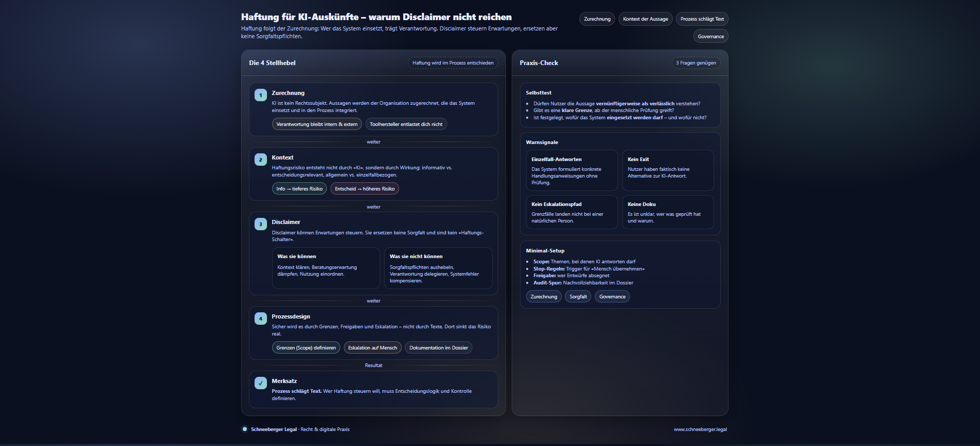Click the Selbsttest question on "eingesetzt werden darf"
980x446 pixels.
(620, 118)
